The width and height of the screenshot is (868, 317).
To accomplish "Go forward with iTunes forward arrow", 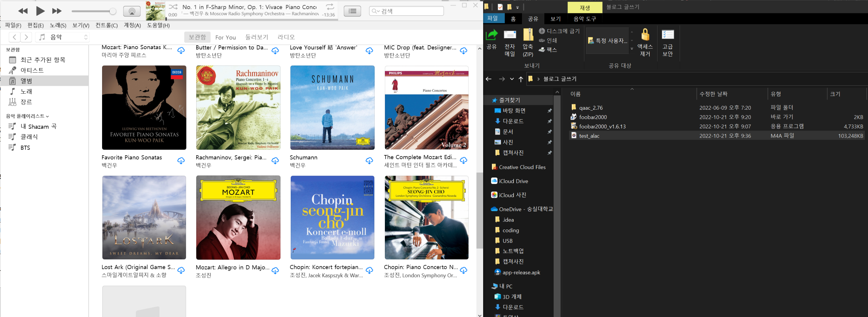I will [x=26, y=37].
